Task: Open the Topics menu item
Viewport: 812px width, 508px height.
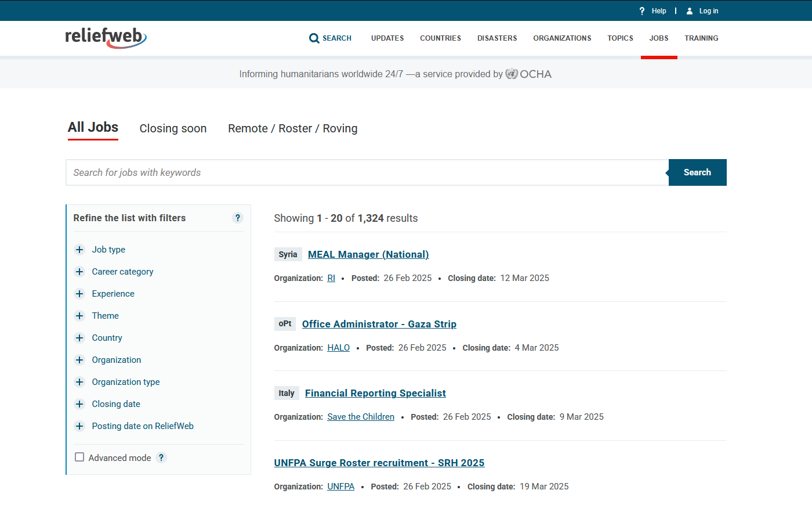Action: click(x=621, y=38)
